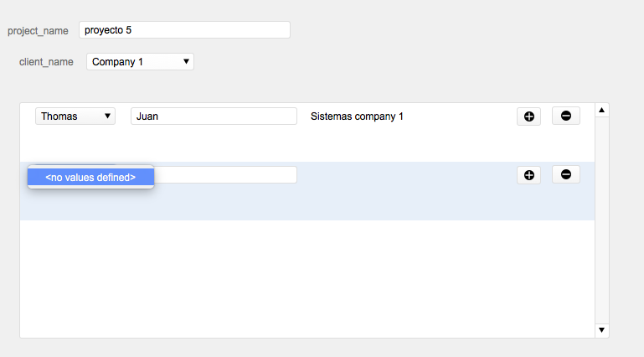Click the scrollbar down arrow
The height and width of the screenshot is (357, 644).
click(601, 330)
